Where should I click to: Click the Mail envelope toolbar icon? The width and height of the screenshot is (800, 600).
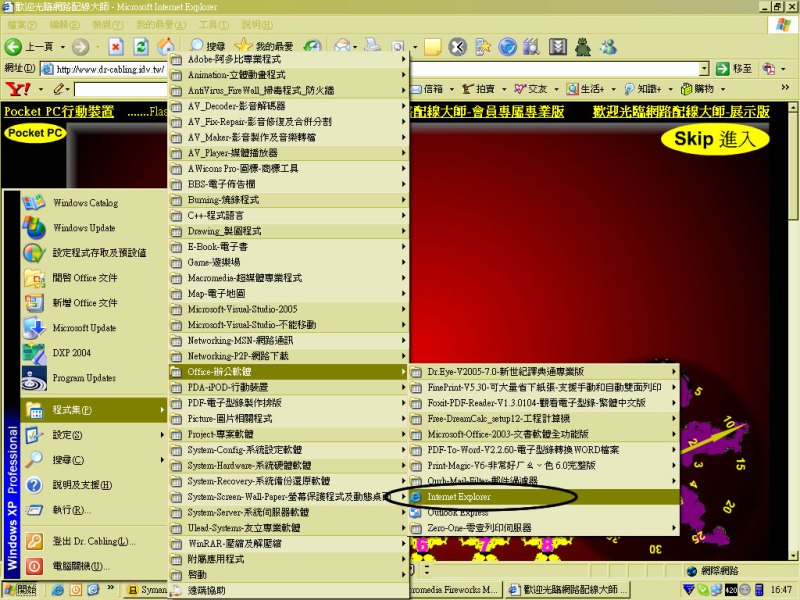coord(342,46)
